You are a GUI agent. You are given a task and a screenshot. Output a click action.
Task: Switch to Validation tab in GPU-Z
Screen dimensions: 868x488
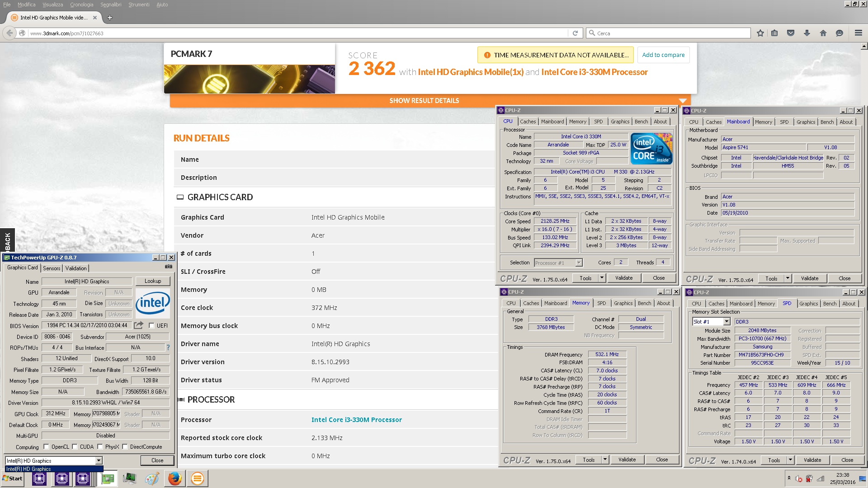(x=76, y=268)
